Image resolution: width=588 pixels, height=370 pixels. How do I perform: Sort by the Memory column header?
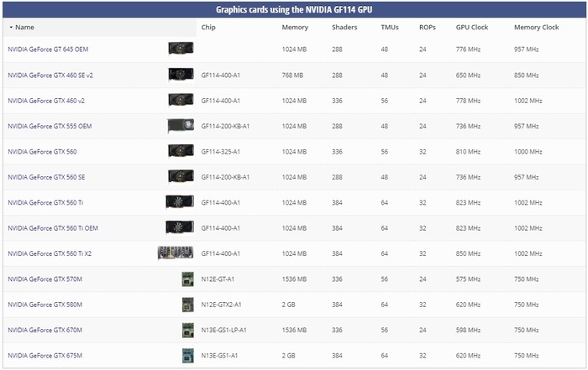tap(295, 28)
